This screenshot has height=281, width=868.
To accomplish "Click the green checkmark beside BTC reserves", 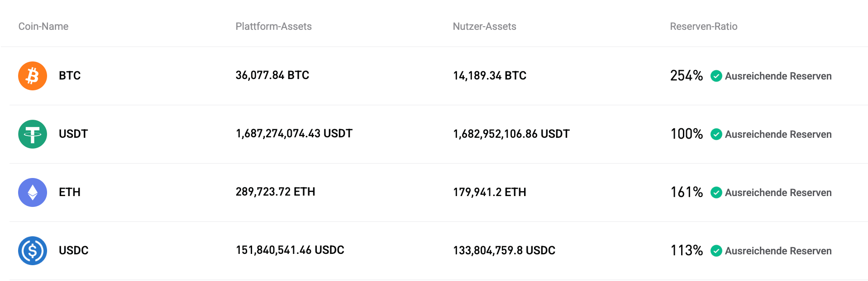I will tap(716, 76).
